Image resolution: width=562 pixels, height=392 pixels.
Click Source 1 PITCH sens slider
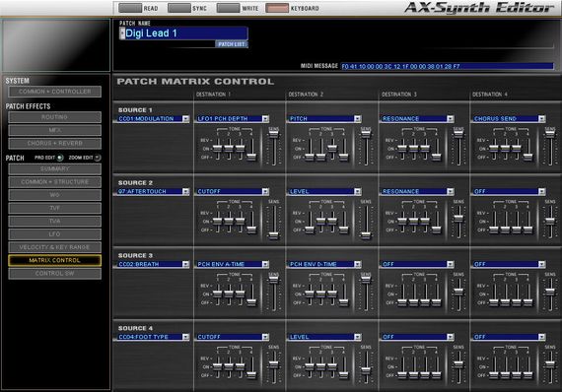click(366, 135)
